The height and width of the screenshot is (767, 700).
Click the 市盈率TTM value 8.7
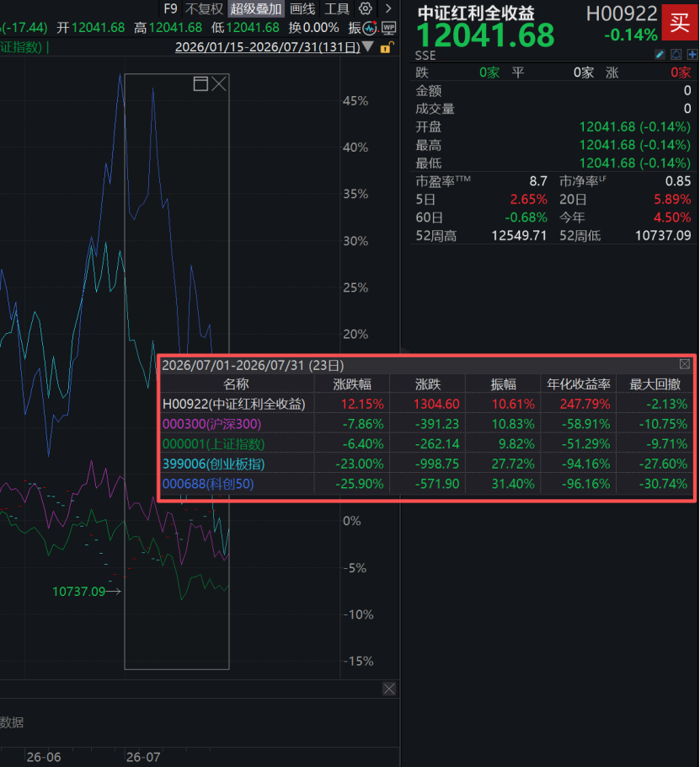click(x=538, y=181)
